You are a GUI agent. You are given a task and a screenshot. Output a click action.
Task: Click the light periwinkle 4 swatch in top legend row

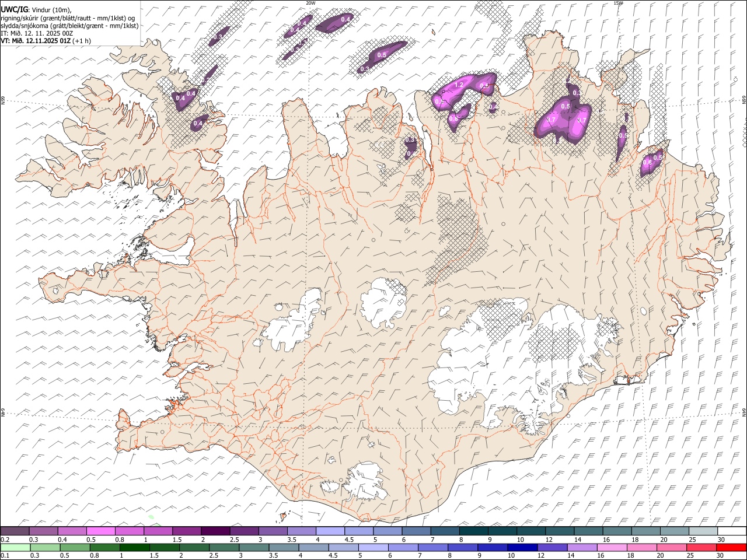click(x=330, y=531)
